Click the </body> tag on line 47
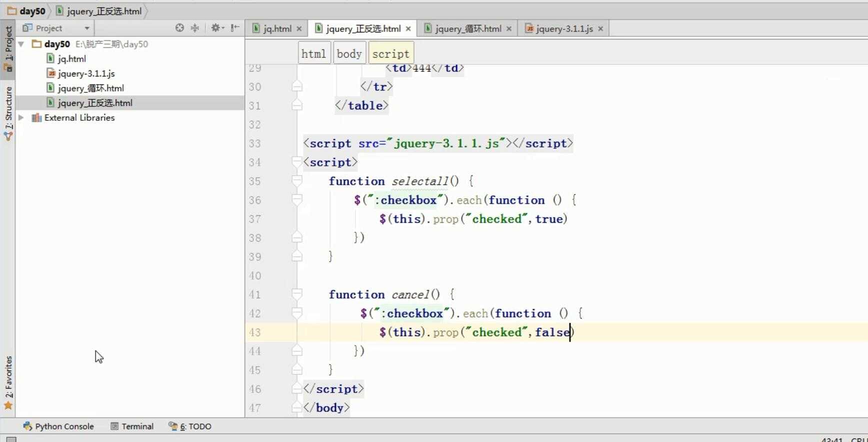The width and height of the screenshot is (868, 442). [x=326, y=408]
